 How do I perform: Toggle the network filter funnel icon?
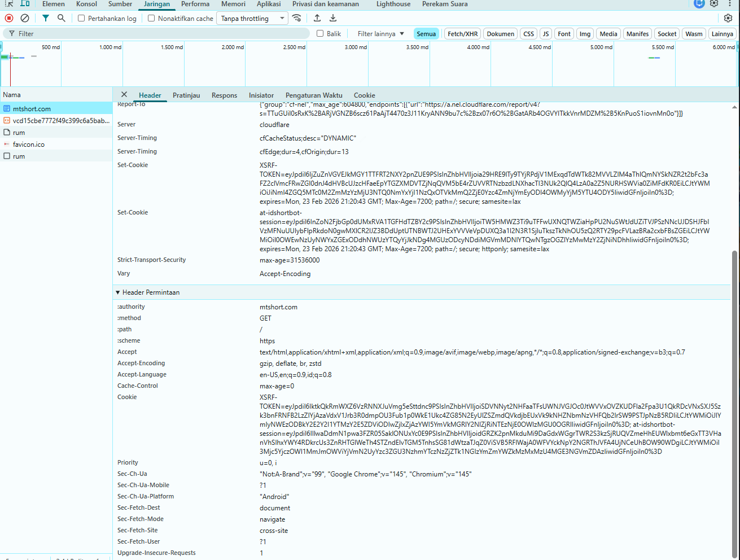[46, 18]
